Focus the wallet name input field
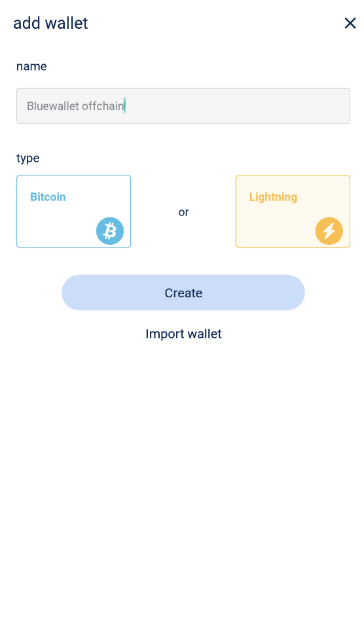The image size is (364, 630). point(183,105)
